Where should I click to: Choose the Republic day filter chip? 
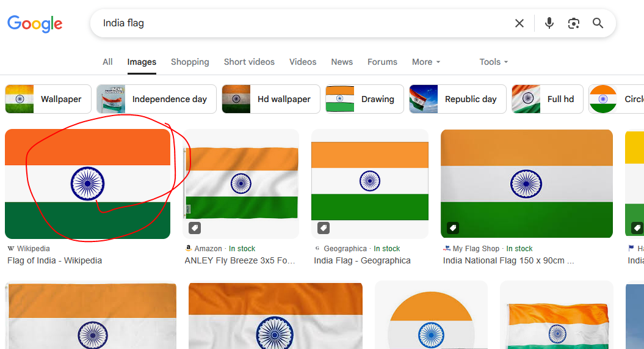coord(458,99)
